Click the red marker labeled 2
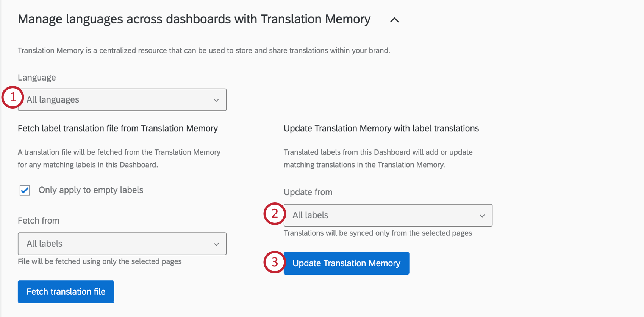This screenshot has width=644, height=317. 274,214
